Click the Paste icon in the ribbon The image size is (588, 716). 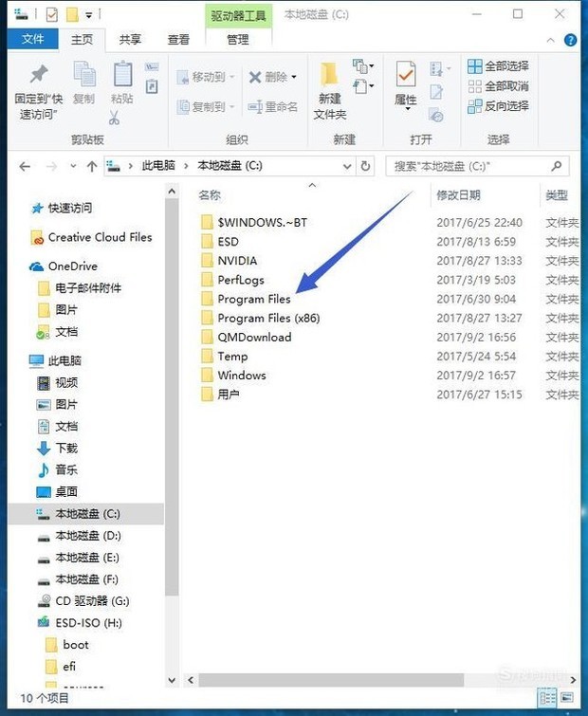[122, 74]
